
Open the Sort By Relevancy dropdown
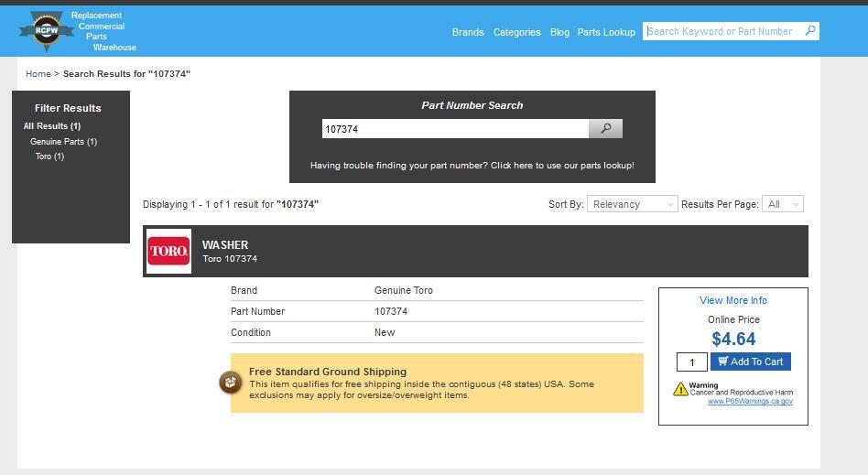(632, 204)
